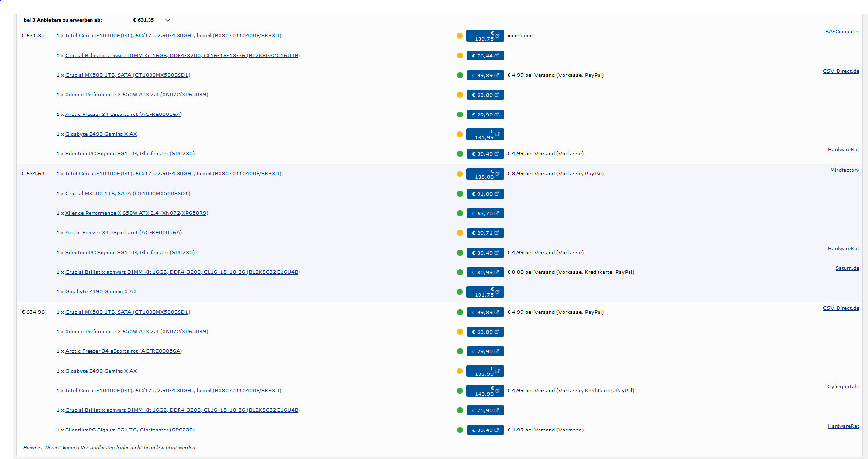Click the green availability dot beside € 143,90
Image resolution: width=868 pixels, height=459 pixels.
(x=460, y=391)
